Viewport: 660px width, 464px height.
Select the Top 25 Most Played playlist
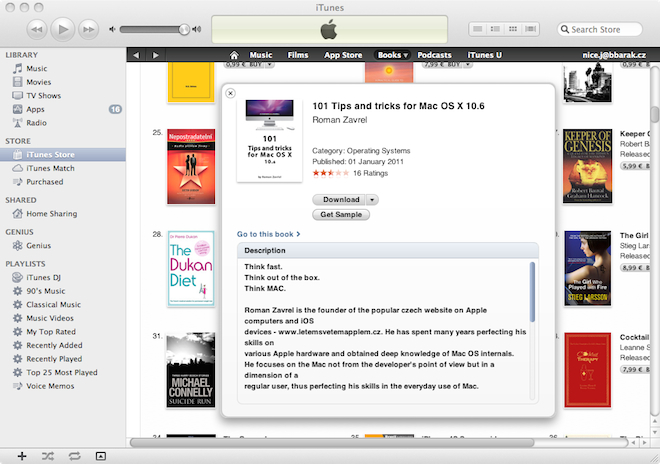coord(63,372)
